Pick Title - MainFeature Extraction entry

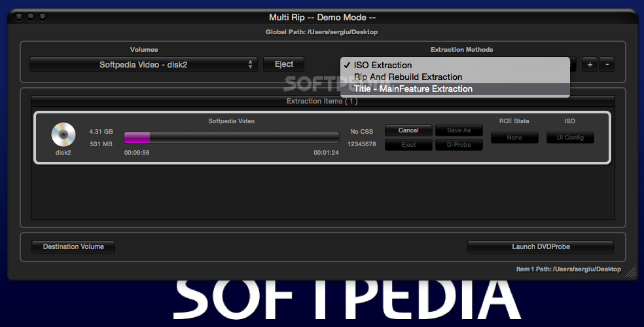point(455,89)
